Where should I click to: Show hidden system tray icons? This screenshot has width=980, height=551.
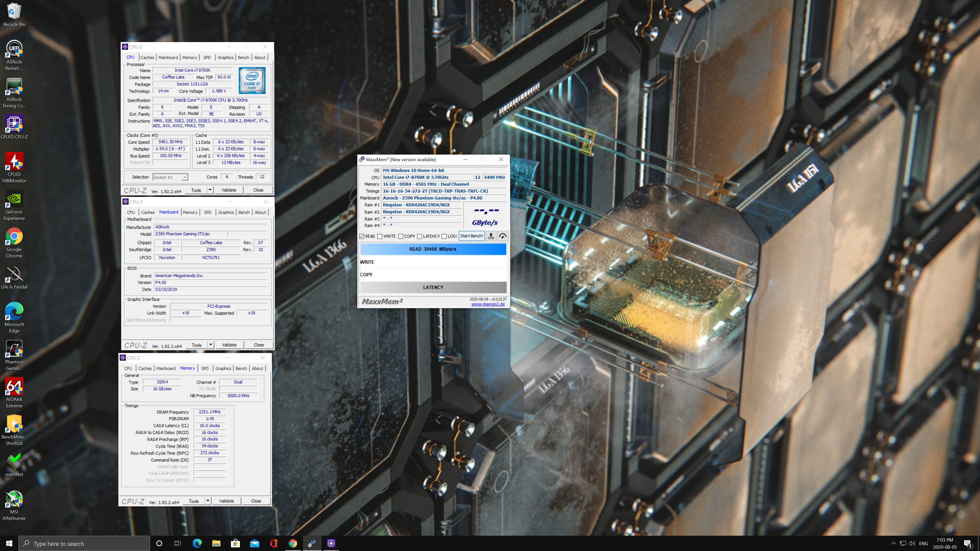click(894, 543)
